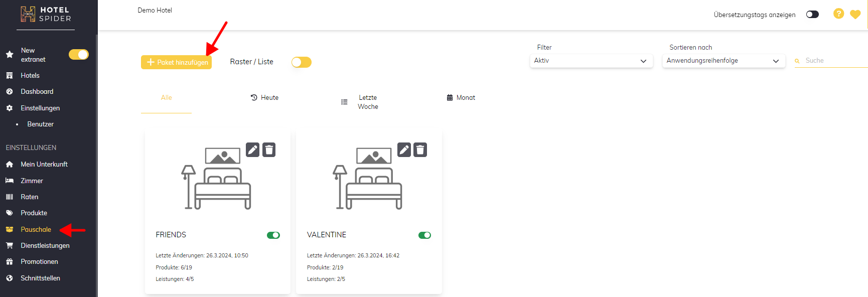Expand the Sortieren nach dropdown
868x297 pixels.
coord(723,61)
